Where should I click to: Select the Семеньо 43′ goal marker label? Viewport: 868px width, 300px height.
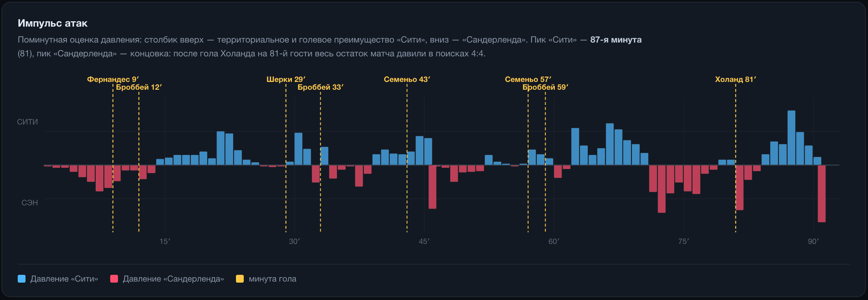pos(407,79)
